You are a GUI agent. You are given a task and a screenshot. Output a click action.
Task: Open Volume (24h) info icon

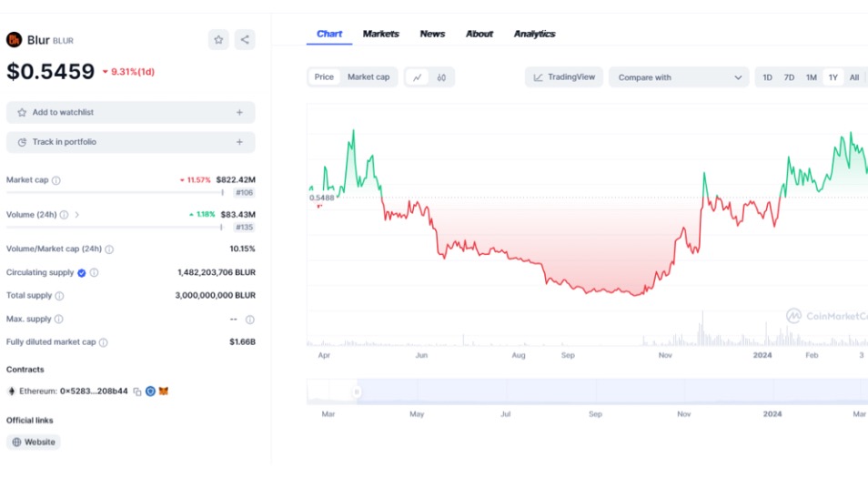pyautogui.click(x=65, y=215)
